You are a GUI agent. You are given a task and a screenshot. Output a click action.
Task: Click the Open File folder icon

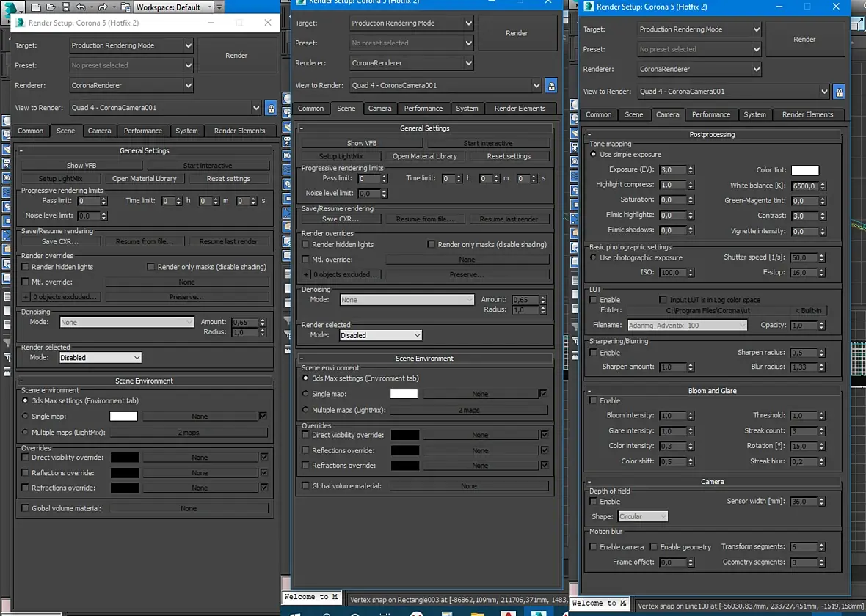click(51, 7)
